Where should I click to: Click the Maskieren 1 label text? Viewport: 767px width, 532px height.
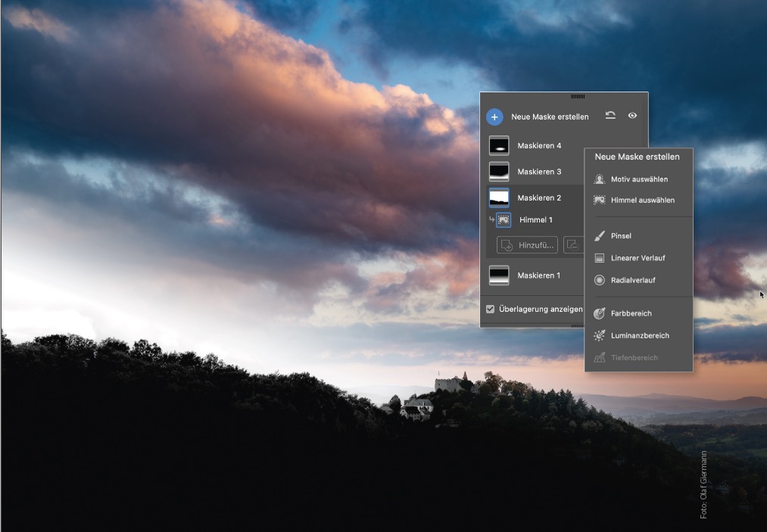pyautogui.click(x=538, y=275)
